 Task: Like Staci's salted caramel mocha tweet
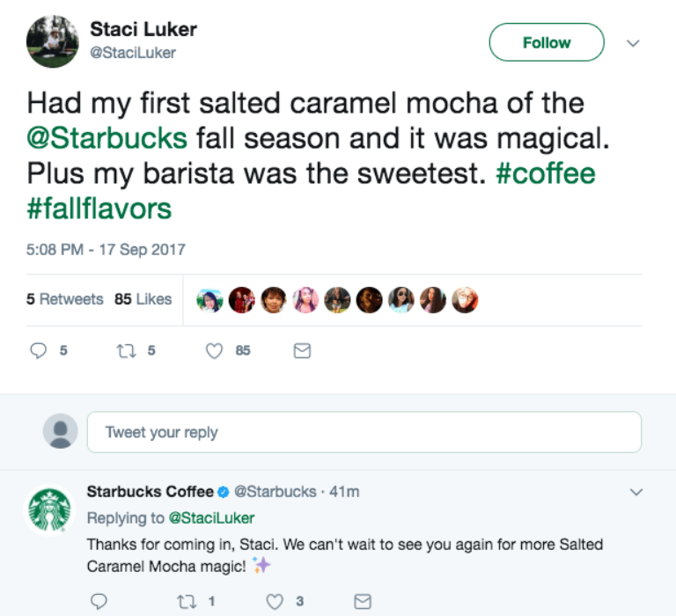click(x=214, y=350)
